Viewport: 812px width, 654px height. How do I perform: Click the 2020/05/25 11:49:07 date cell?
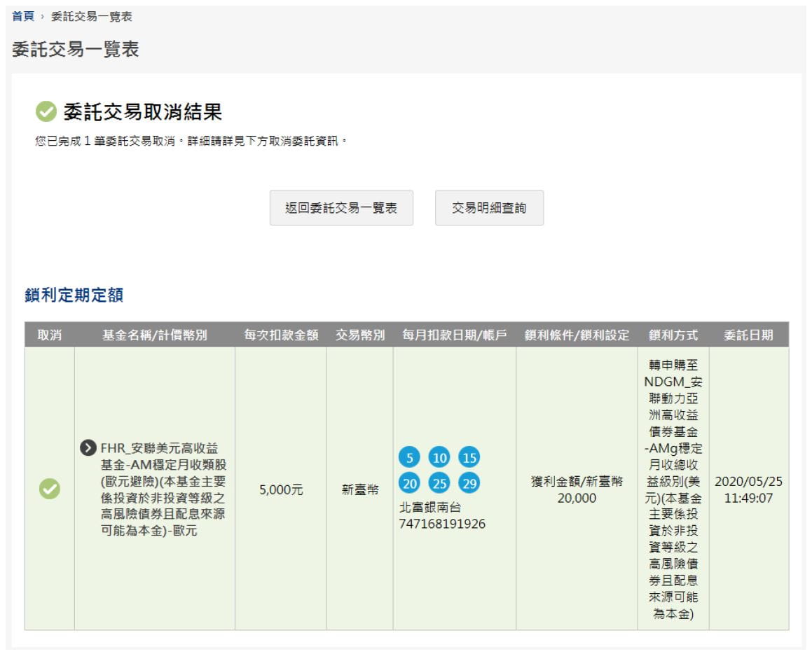coord(749,489)
